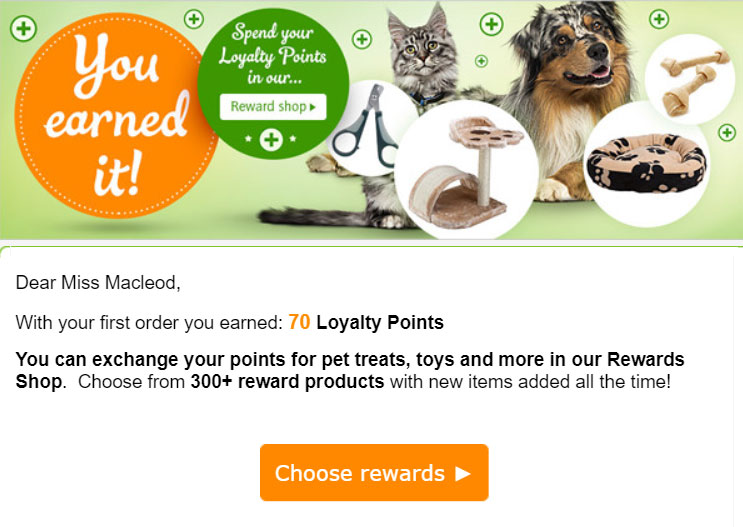The height and width of the screenshot is (527, 743).
Task: Click the Reward shop button in banner
Action: pos(273,107)
